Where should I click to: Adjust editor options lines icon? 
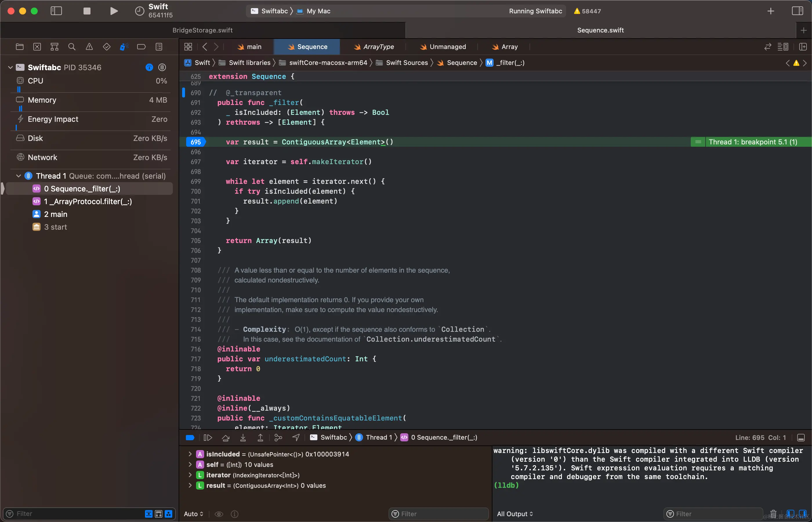click(783, 47)
